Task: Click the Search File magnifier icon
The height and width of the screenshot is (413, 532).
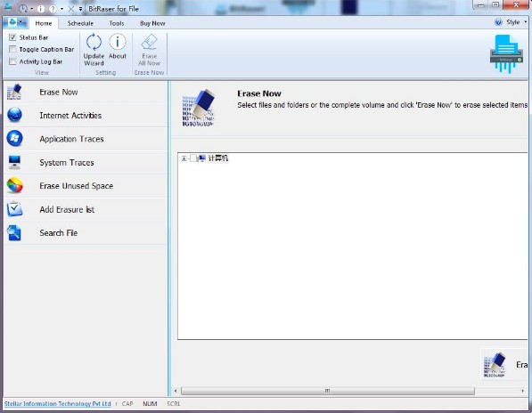Action: tap(14, 232)
